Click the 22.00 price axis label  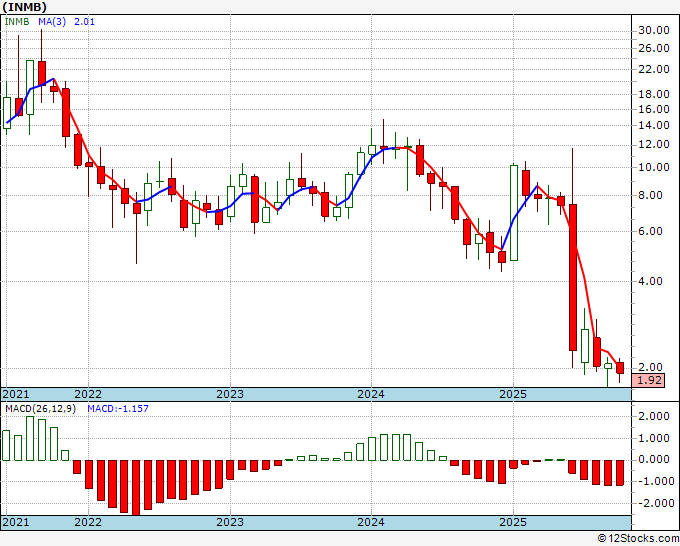pos(654,69)
